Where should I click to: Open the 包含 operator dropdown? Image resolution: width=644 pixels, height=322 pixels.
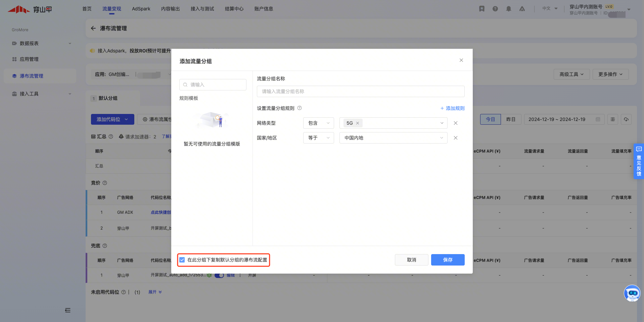tap(318, 123)
